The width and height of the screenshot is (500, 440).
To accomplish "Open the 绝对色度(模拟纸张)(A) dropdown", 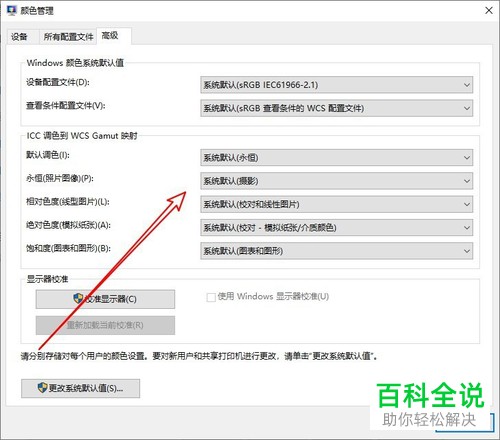I will [x=336, y=227].
